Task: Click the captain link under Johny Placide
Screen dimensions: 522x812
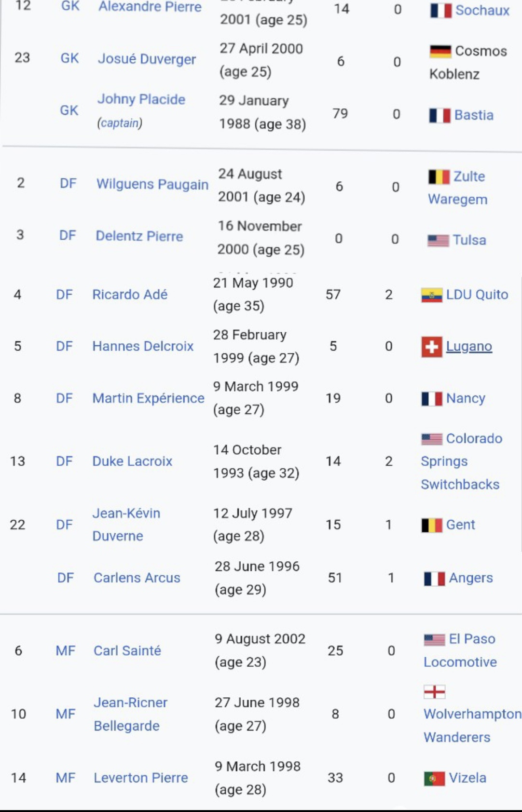Action: pos(120,123)
